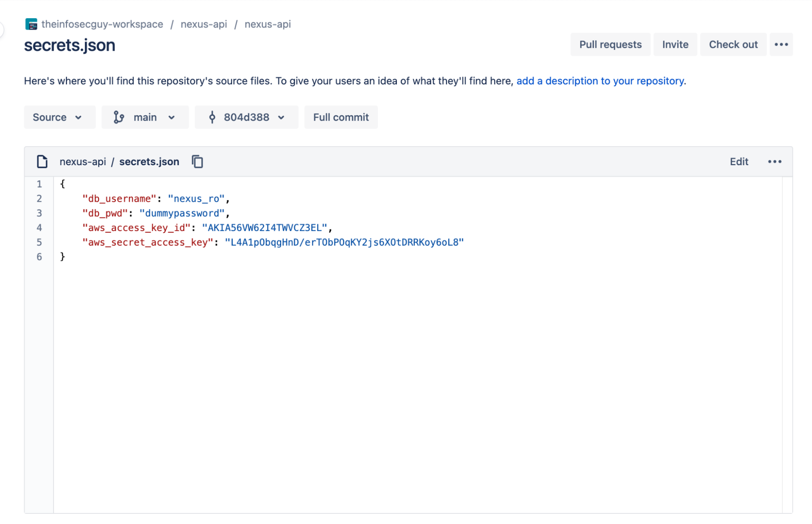812x524 pixels.
Task: Open the file actions three-dot menu
Action: tap(774, 162)
